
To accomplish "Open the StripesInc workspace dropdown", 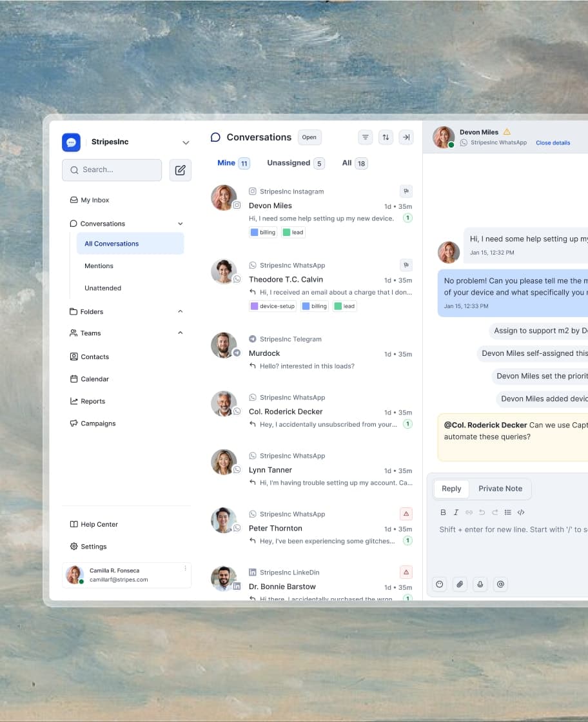I will (x=186, y=142).
